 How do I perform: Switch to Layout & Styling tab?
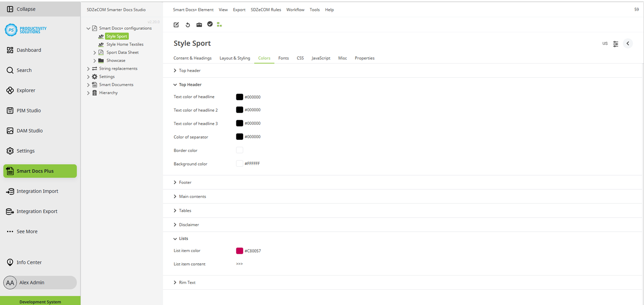pos(235,58)
